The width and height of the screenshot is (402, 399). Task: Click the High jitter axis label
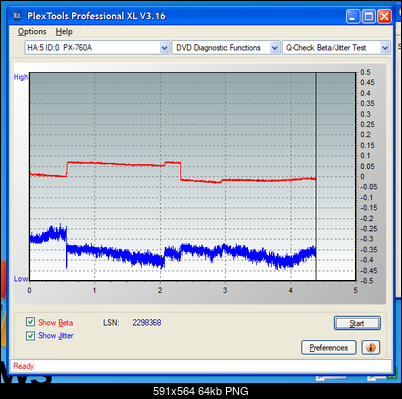[21, 77]
